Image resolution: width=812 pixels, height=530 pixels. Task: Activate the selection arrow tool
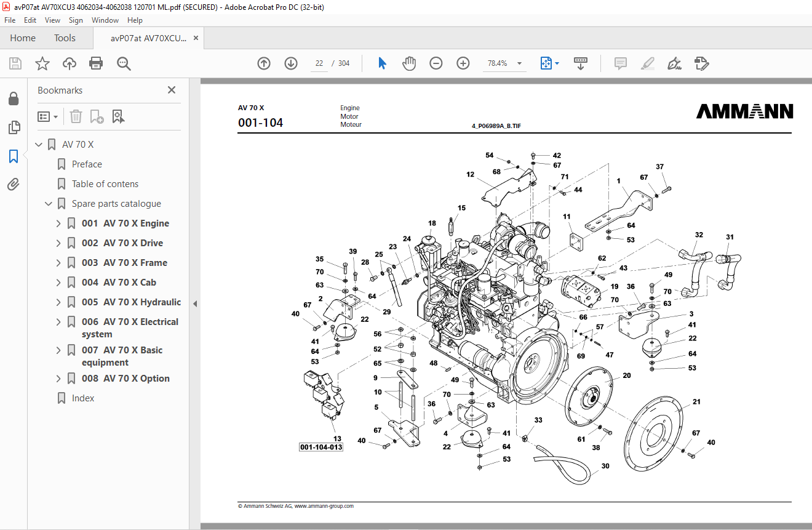click(382, 63)
